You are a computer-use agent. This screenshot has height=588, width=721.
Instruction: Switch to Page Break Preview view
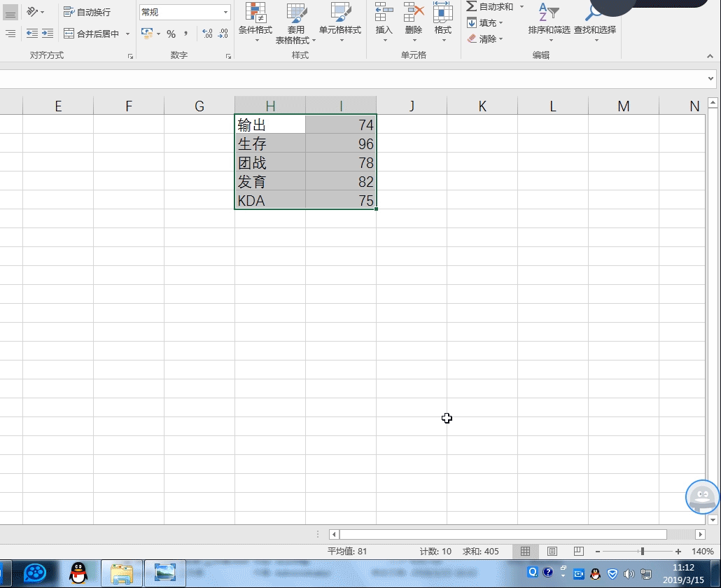tap(578, 551)
